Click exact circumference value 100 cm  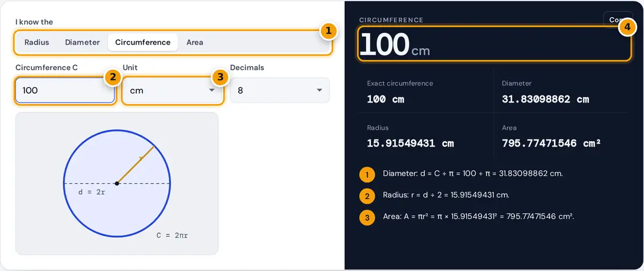385,99
